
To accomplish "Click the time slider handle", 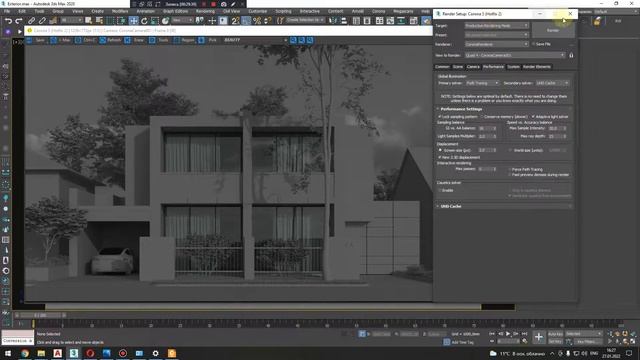I will (40, 315).
